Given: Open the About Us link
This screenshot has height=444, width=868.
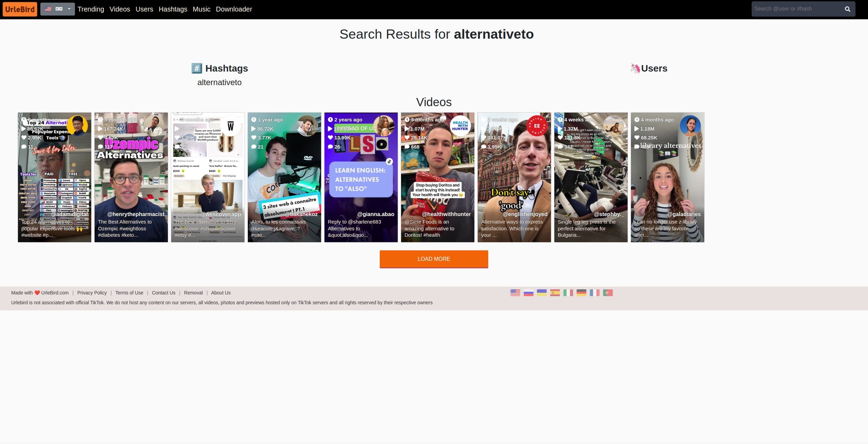Looking at the screenshot, I should 221,293.
